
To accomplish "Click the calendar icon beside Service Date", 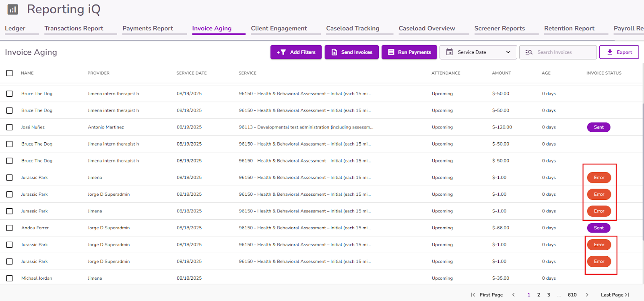I will click(x=450, y=52).
